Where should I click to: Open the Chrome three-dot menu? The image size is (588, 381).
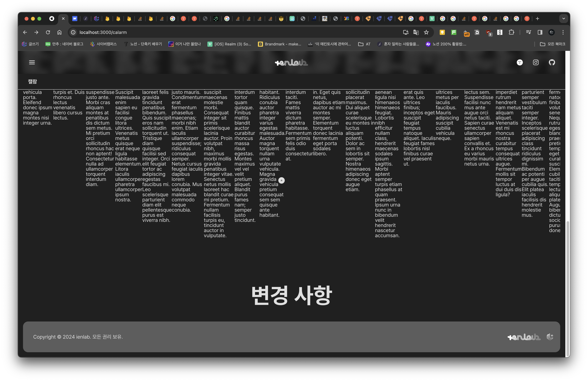coord(563,32)
